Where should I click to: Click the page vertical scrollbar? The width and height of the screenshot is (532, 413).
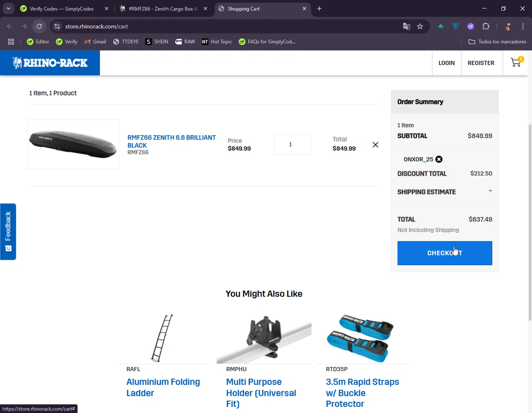pyautogui.click(x=530, y=222)
